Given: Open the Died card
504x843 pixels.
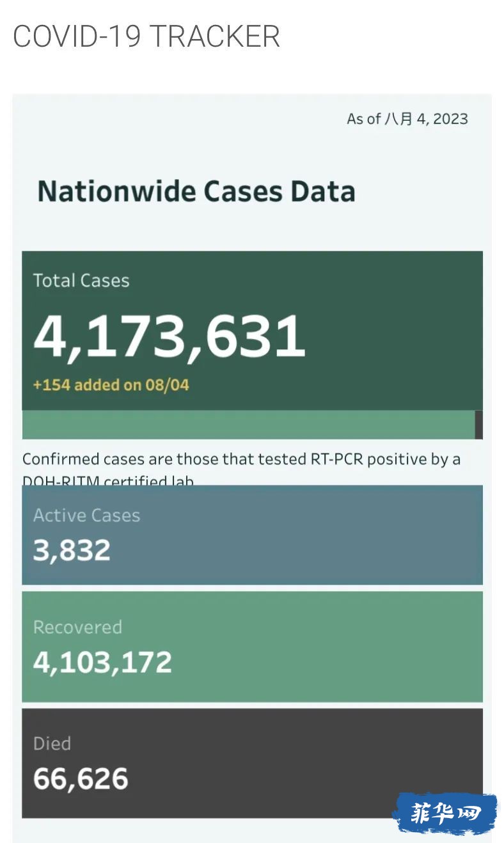Looking at the screenshot, I should [252, 763].
